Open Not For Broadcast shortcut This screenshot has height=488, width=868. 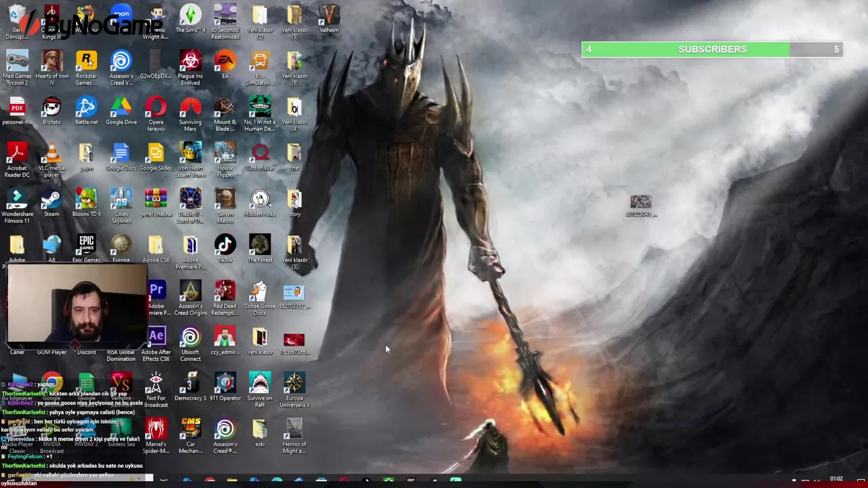[156, 390]
